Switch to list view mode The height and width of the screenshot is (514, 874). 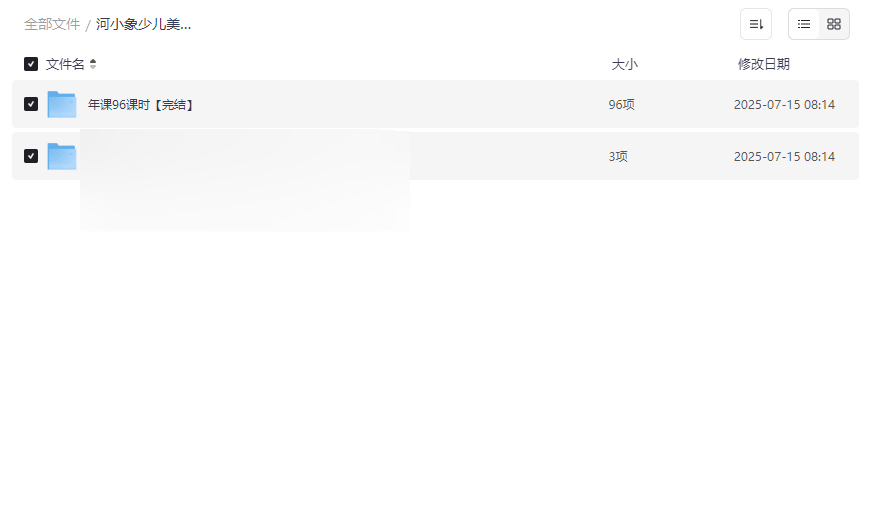tap(804, 24)
